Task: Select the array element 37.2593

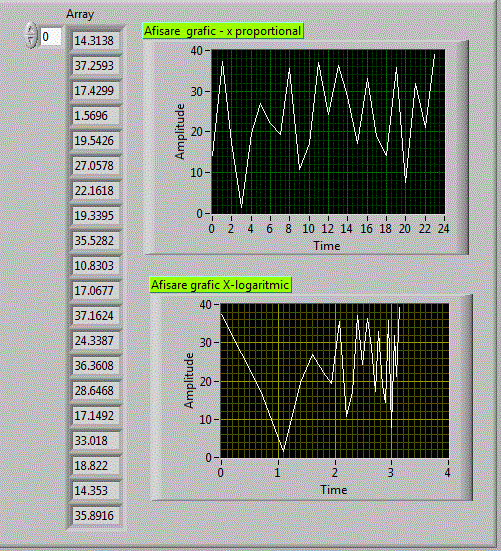Action: coord(94,66)
